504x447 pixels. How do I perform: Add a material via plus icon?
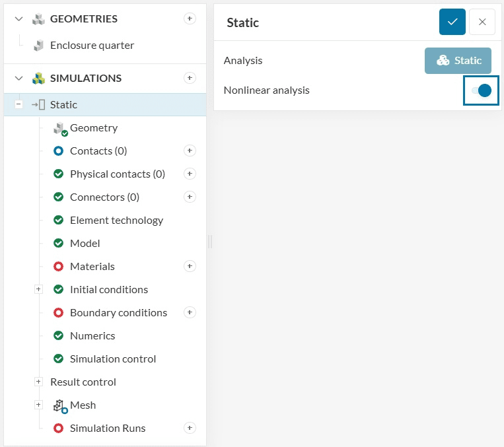pos(190,266)
